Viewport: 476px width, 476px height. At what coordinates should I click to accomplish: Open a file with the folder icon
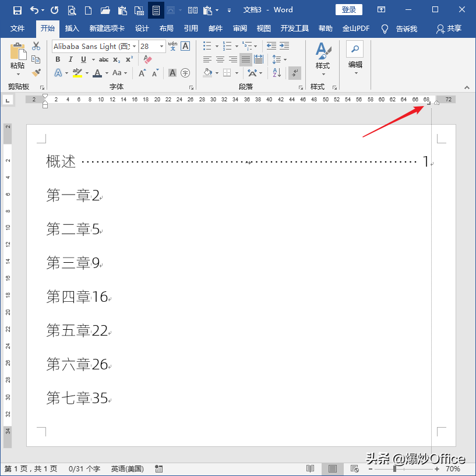105,10
